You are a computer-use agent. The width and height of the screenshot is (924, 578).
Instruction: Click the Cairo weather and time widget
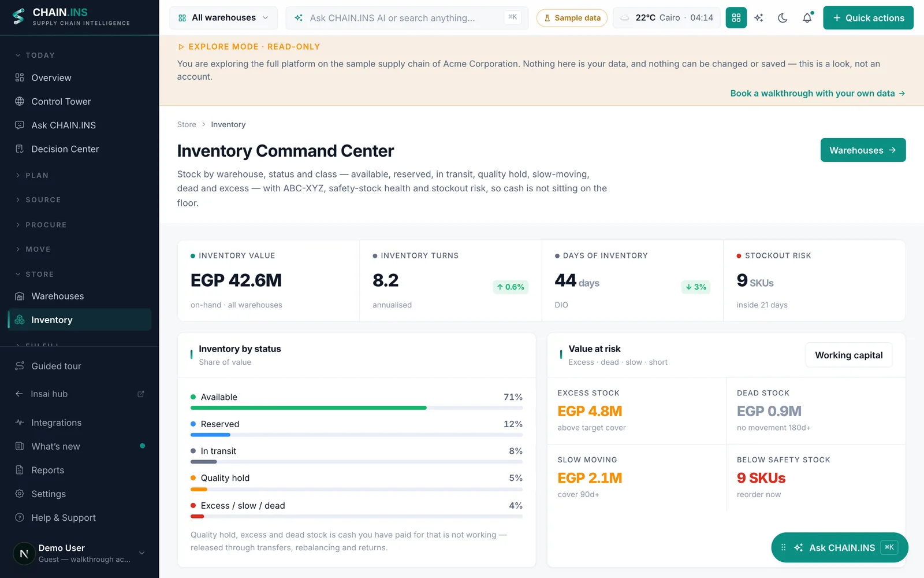pyautogui.click(x=666, y=18)
